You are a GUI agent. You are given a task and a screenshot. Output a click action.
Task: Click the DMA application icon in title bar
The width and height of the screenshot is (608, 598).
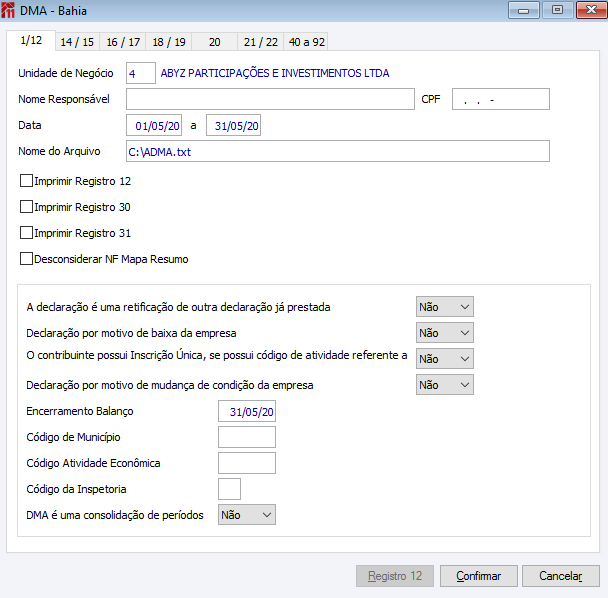click(8, 10)
